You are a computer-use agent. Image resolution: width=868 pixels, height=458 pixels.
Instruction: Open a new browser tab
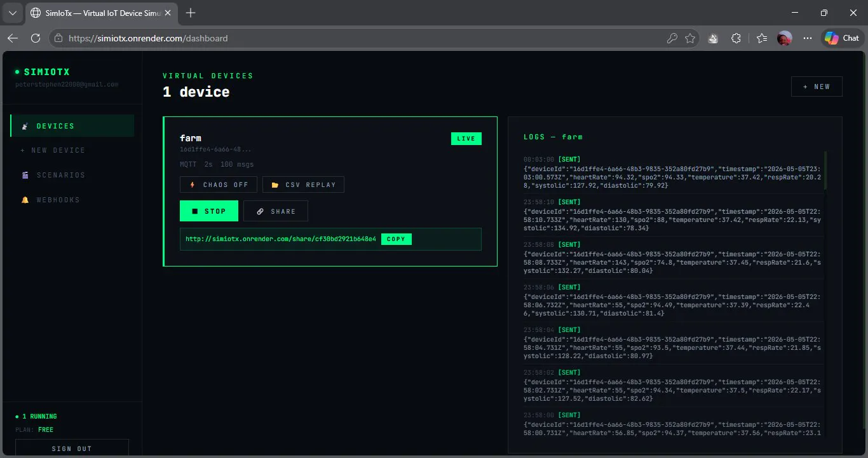click(191, 13)
